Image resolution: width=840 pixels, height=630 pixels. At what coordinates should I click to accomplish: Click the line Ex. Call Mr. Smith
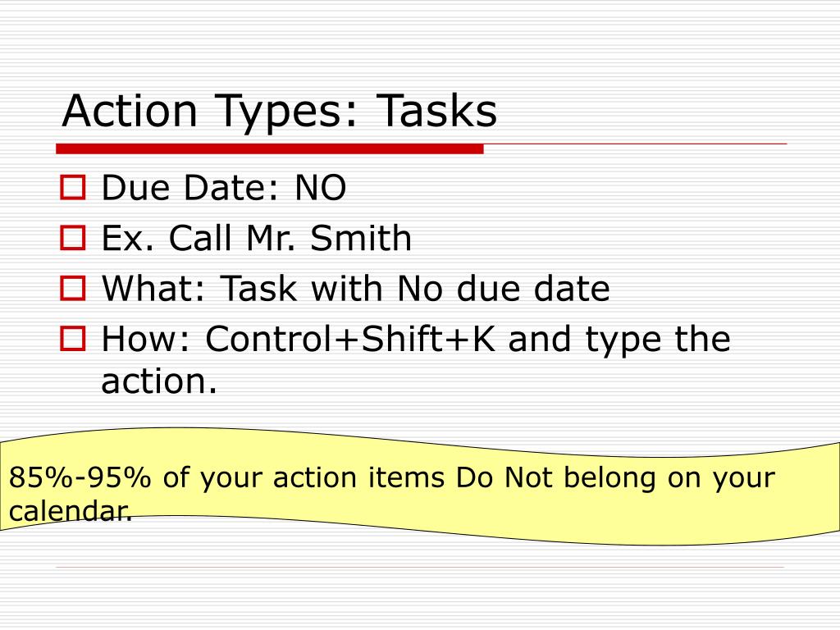(x=256, y=238)
